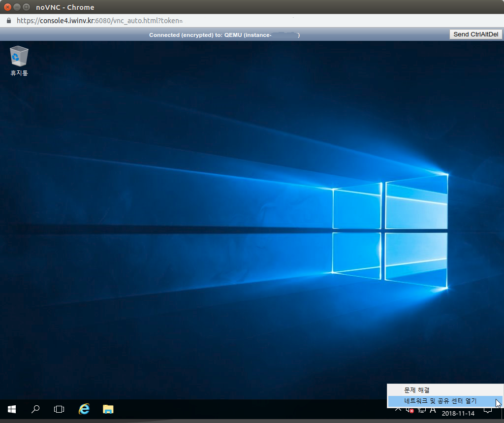Choose 네트워크 및 공유 센터 열기 menu entry
Viewport: 504px width, 423px height.
click(x=445, y=401)
